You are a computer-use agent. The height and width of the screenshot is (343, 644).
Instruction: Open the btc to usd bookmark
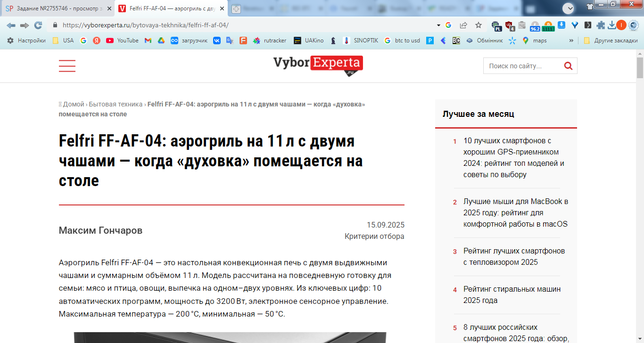point(402,41)
